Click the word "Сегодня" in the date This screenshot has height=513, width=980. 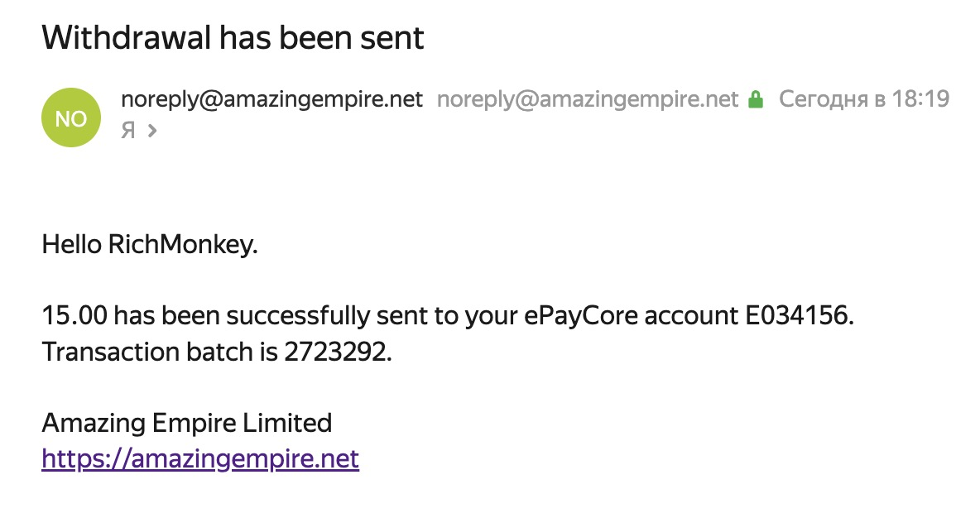coord(822,100)
